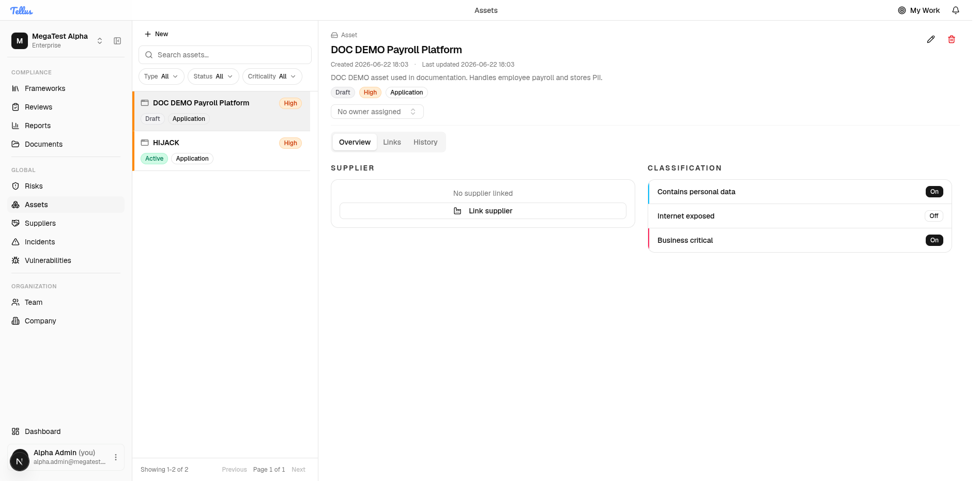Click the High badge on HIJACK row

[x=290, y=143]
